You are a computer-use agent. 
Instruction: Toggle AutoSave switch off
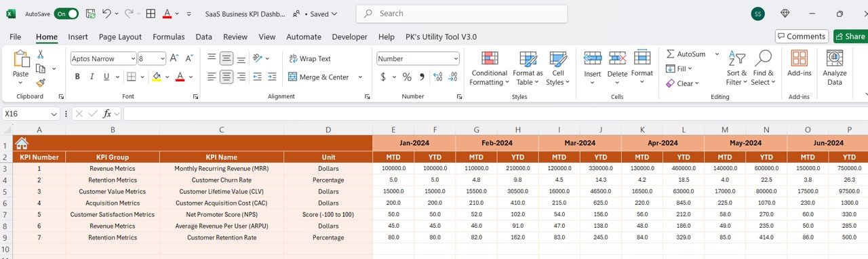click(x=66, y=14)
